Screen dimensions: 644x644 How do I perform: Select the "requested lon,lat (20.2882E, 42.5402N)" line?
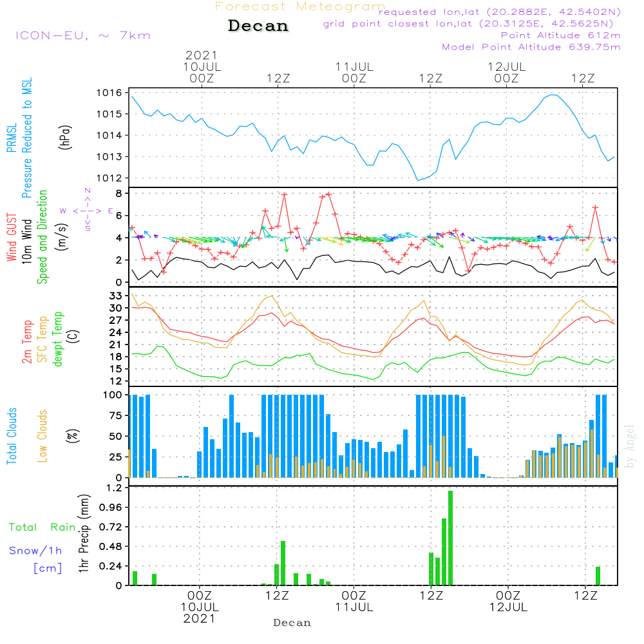(500, 12)
